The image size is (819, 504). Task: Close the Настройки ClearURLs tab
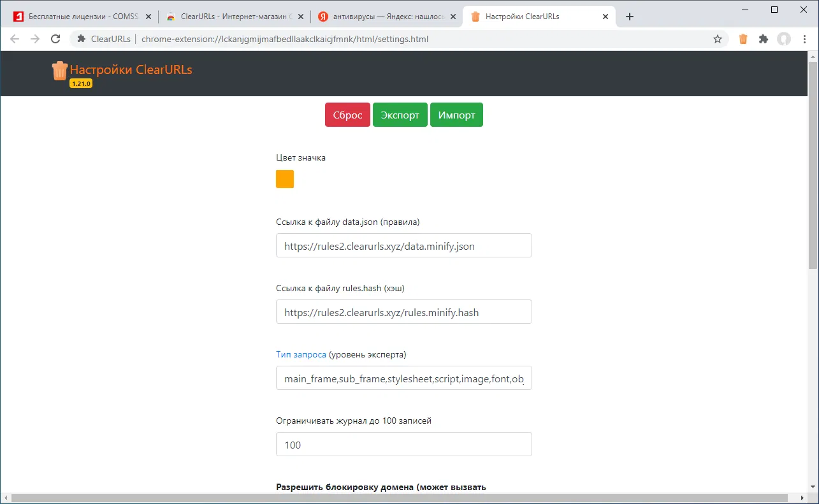click(x=605, y=17)
